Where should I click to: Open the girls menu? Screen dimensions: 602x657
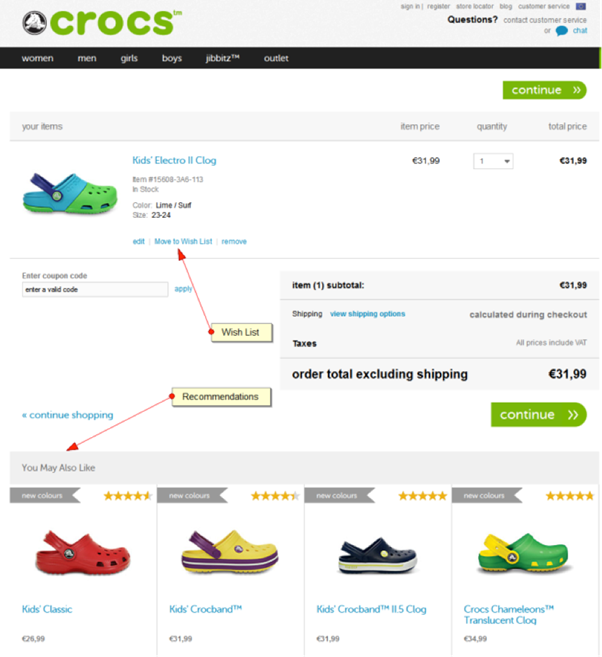tap(129, 58)
